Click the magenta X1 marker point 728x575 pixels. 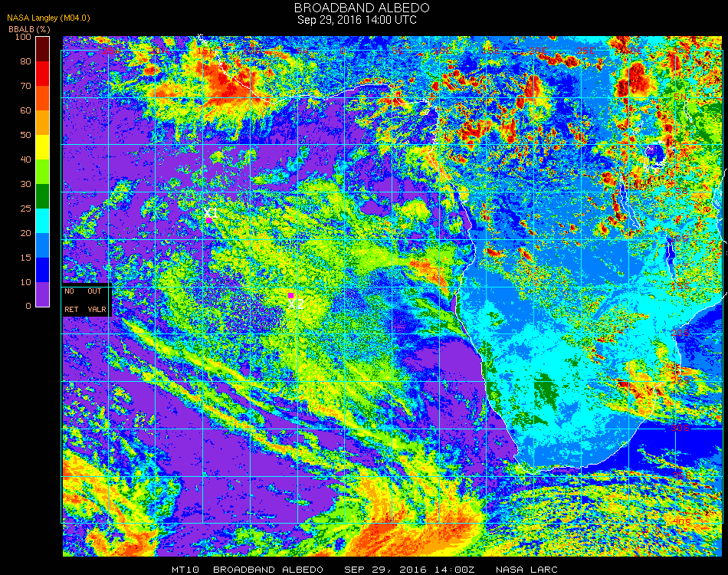(x=209, y=220)
